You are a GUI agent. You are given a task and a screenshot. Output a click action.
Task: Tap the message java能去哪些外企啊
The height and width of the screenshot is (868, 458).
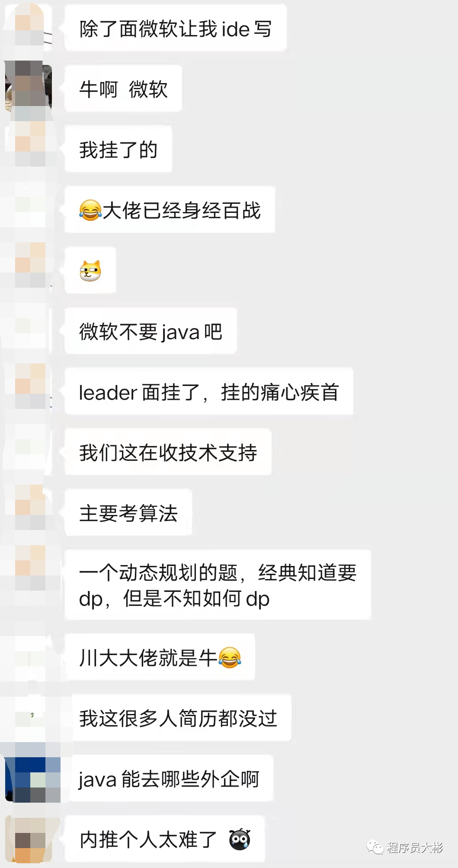pyautogui.click(x=172, y=779)
